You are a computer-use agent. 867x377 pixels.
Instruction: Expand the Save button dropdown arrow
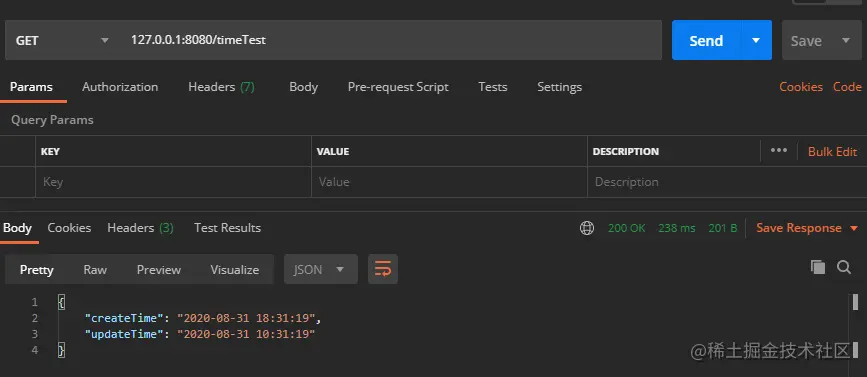point(845,40)
